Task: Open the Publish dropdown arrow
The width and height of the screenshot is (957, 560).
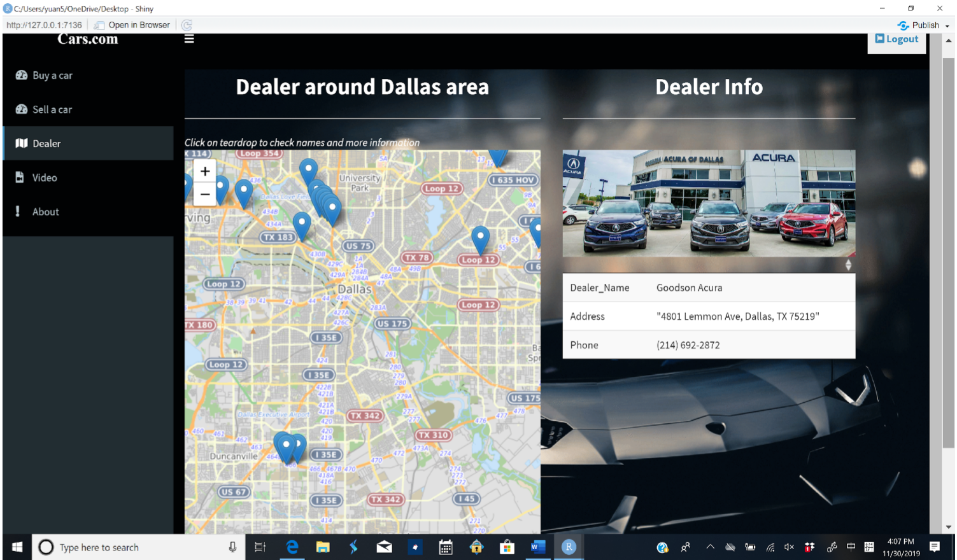Action: click(947, 26)
